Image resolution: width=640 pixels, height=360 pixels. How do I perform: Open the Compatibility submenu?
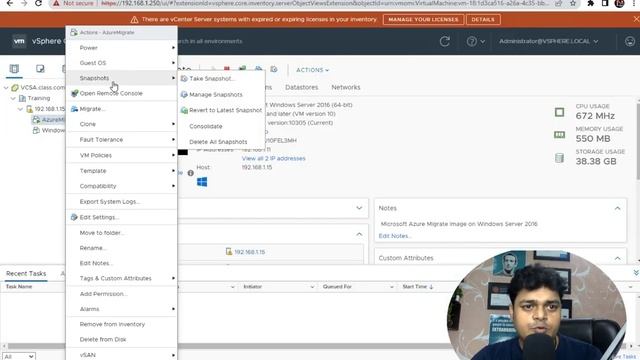122,186
